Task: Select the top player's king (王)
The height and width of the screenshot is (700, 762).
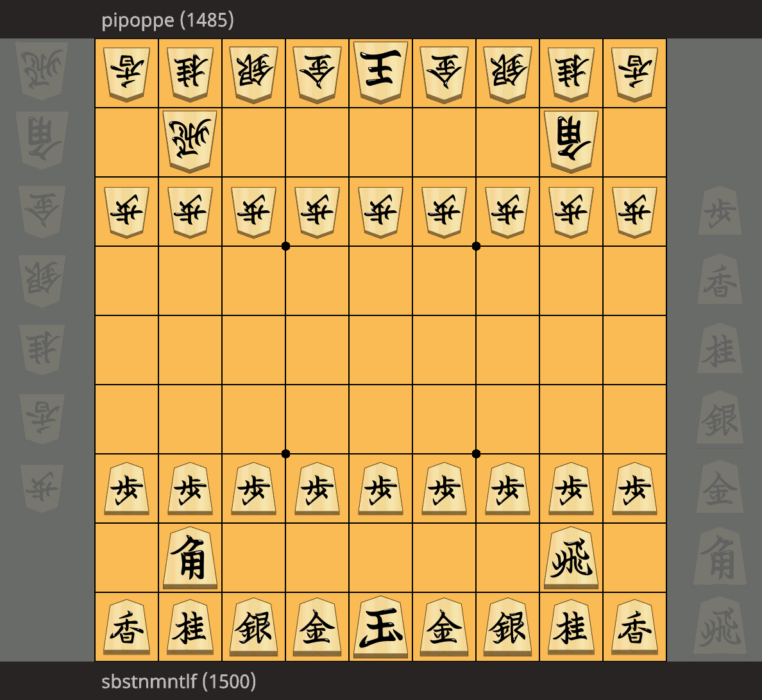Action: [380, 72]
